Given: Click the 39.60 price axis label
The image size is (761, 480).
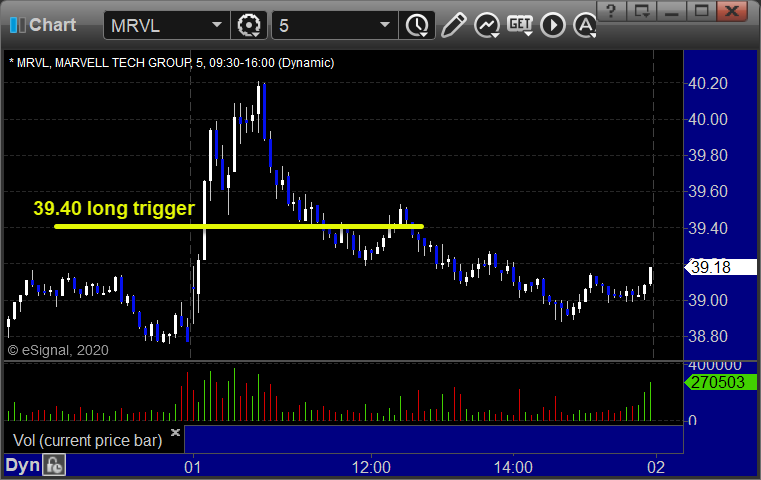Looking at the screenshot, I should click(708, 192).
